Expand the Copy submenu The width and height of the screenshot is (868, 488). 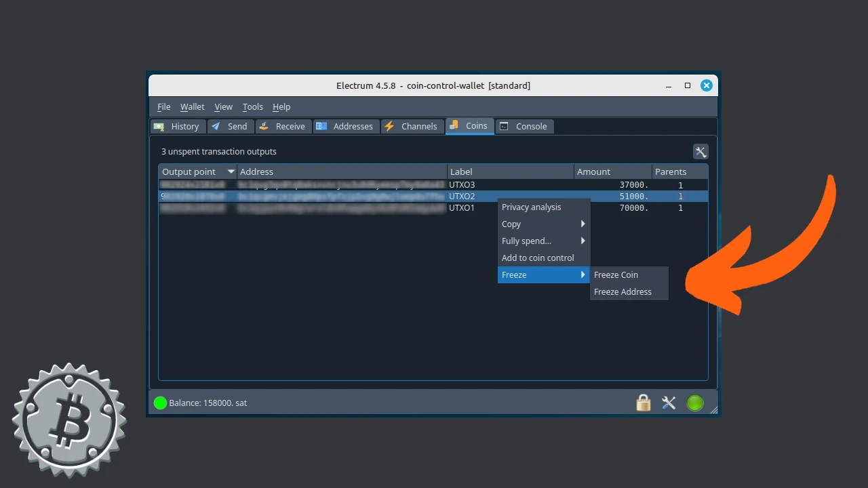point(544,224)
